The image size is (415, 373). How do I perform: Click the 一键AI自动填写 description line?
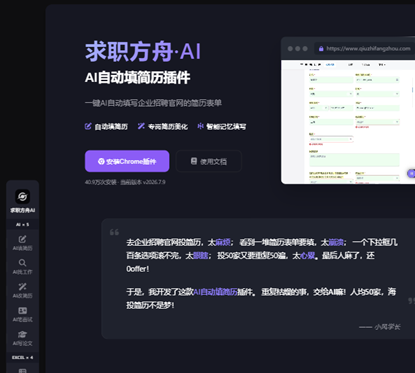click(x=153, y=103)
